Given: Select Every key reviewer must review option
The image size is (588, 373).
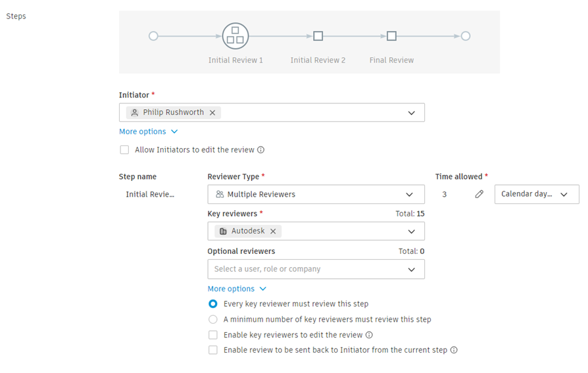Looking at the screenshot, I should 213,304.
